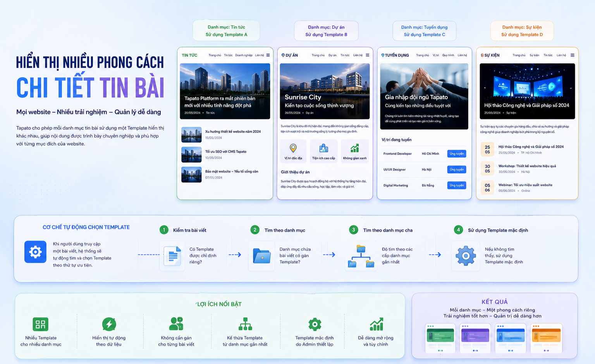Select the Vị trí đắc địa location icon
The image size is (595, 364).
coord(293,148)
